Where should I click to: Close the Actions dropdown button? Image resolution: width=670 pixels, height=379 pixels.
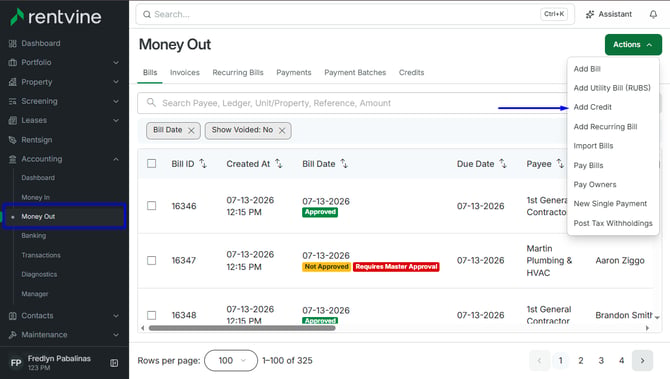[633, 44]
